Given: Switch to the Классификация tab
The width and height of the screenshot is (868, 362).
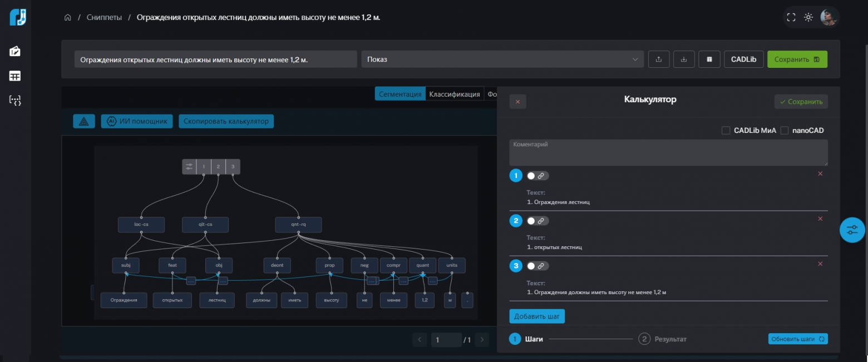Looking at the screenshot, I should [454, 94].
